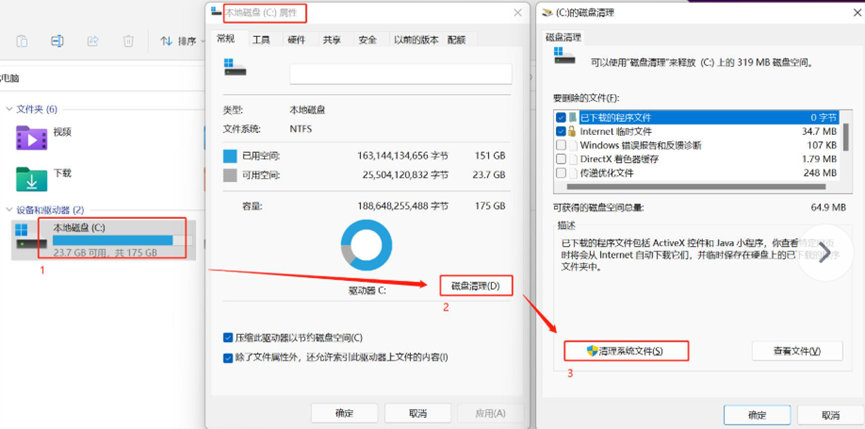The height and width of the screenshot is (429, 865).
Task: Click the file icon beside DirectX 着色器缓存
Action: tap(573, 159)
